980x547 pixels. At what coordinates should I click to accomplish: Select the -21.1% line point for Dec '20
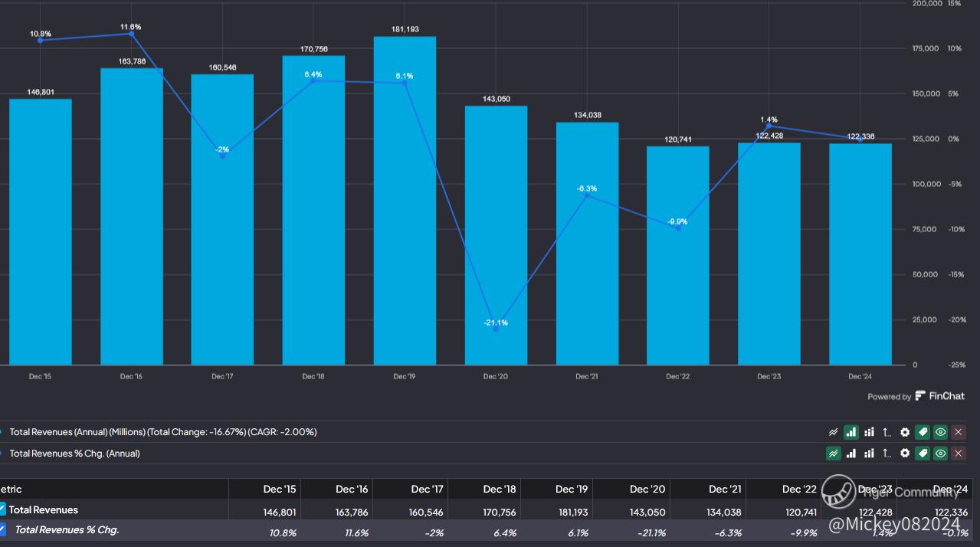(x=496, y=329)
